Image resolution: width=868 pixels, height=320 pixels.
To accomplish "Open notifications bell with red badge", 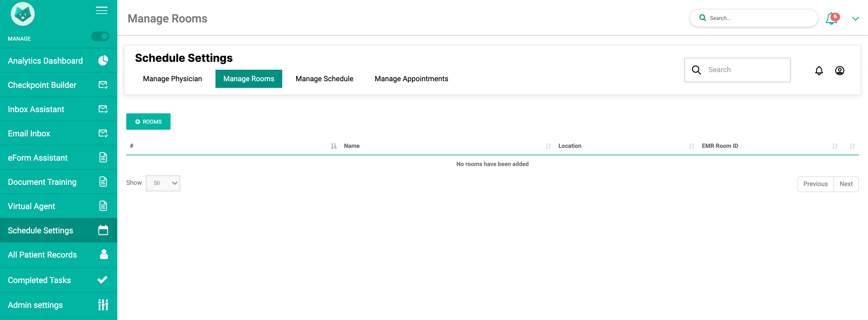I will tap(832, 18).
